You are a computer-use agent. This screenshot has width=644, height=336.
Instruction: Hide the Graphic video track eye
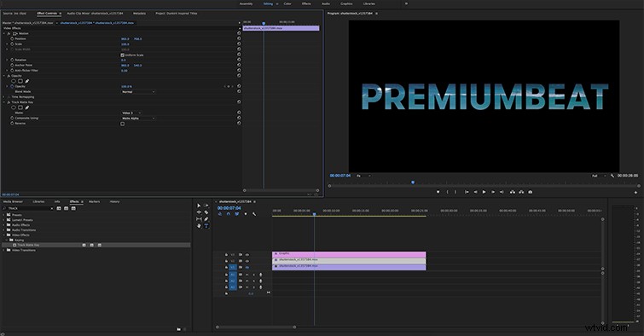pos(247,255)
